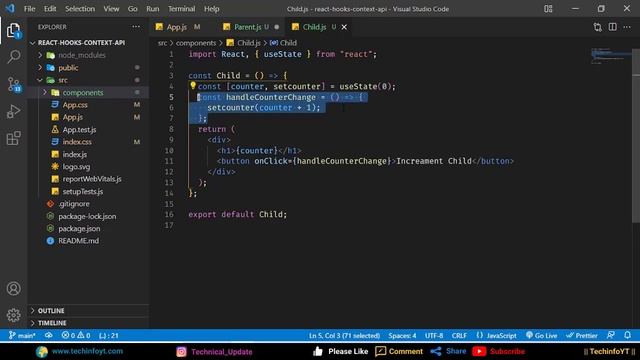Click unsaved dot on Parent.js tab
640x360 pixels.
[x=277, y=27]
